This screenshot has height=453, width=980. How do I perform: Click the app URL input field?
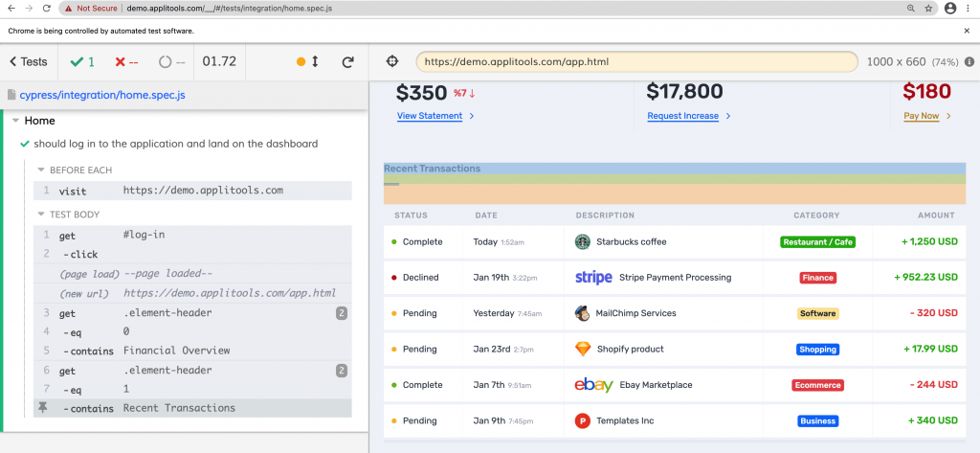pos(636,62)
